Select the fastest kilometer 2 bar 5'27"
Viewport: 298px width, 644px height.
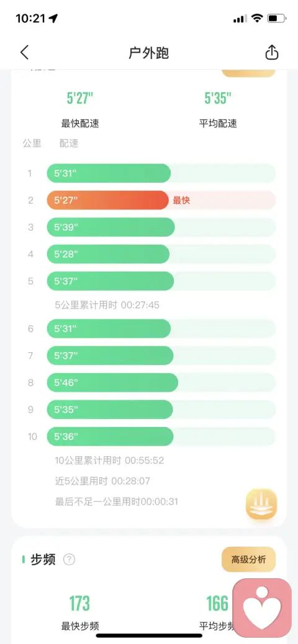tap(108, 200)
